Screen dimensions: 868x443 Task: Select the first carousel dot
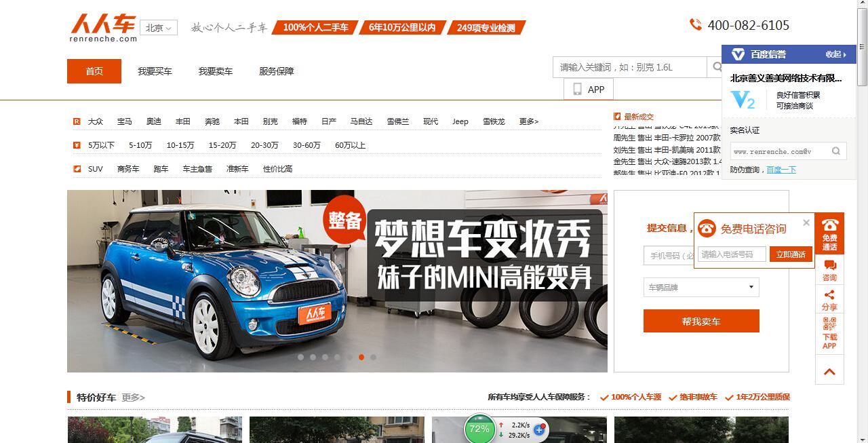click(300, 357)
